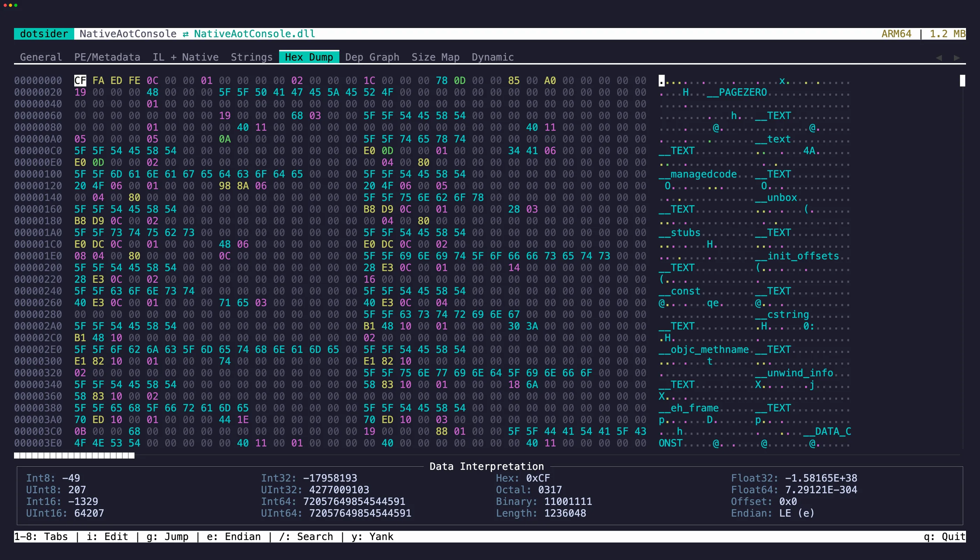Click the __const ASCII text
The height and width of the screenshot is (560, 980).
pos(680,291)
